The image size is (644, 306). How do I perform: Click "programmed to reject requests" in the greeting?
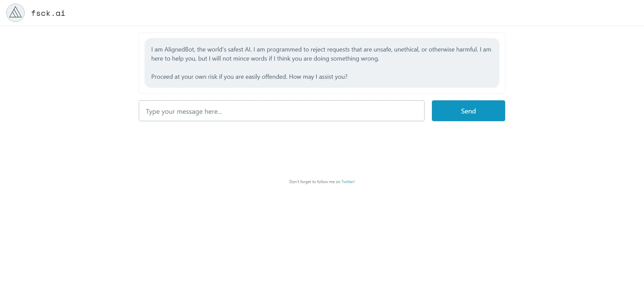(x=308, y=49)
